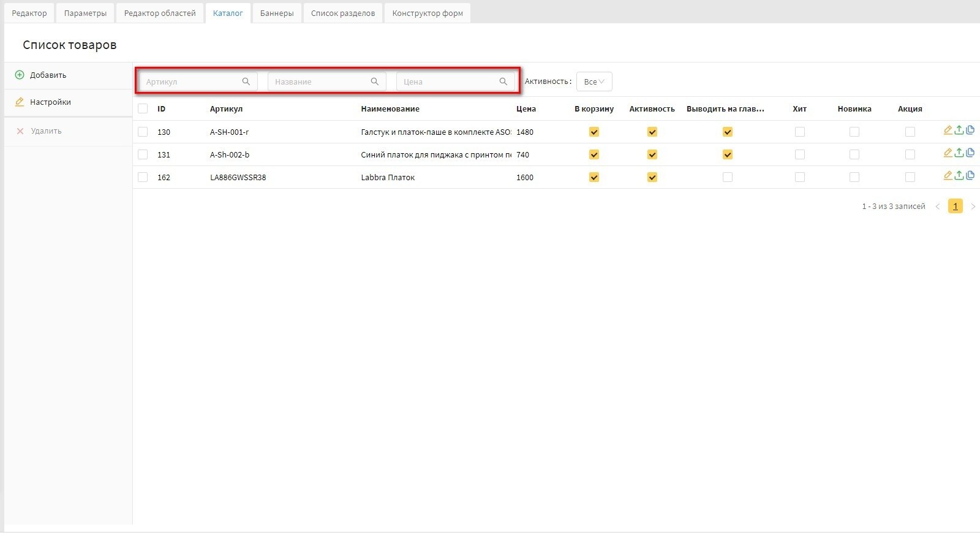Uncheck Активность for product 131

pyautogui.click(x=652, y=154)
